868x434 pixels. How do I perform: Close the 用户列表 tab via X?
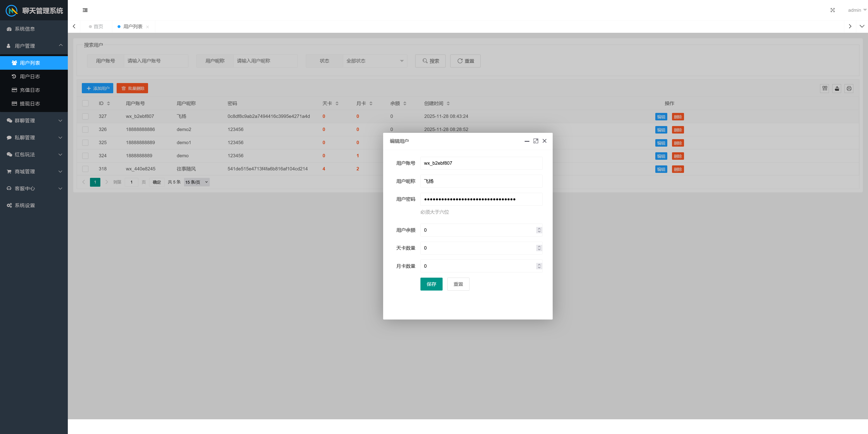click(148, 27)
